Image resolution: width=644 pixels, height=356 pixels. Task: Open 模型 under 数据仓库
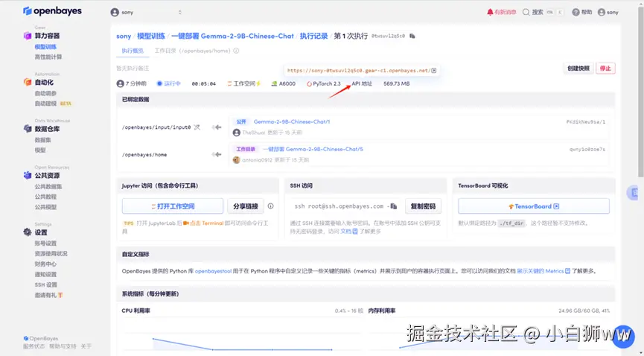coord(40,150)
